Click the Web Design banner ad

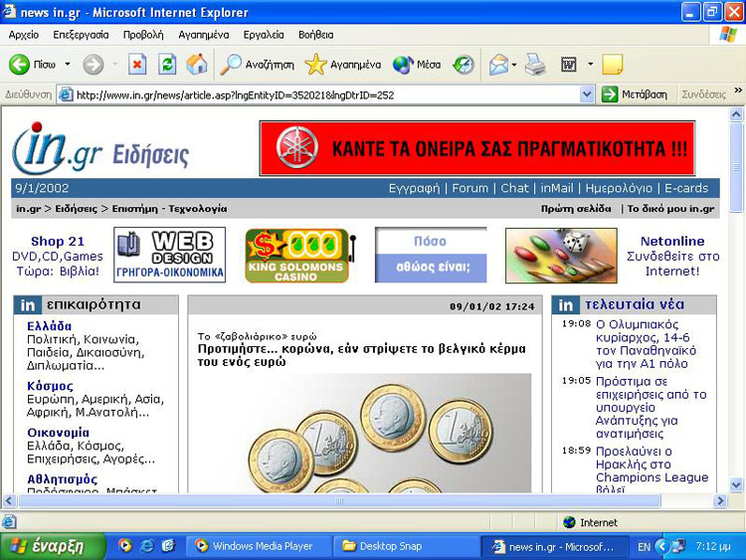click(169, 255)
